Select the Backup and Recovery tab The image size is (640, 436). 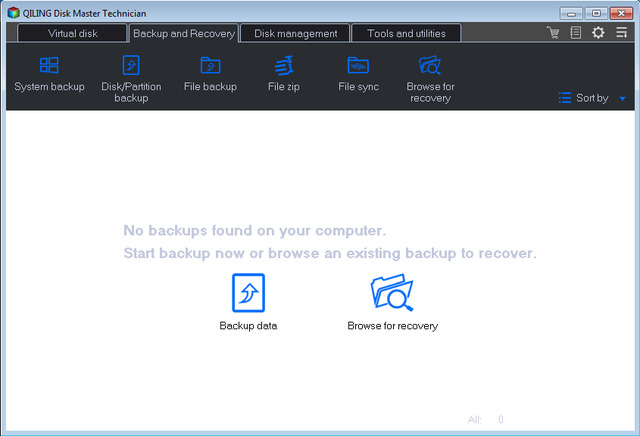click(x=183, y=33)
